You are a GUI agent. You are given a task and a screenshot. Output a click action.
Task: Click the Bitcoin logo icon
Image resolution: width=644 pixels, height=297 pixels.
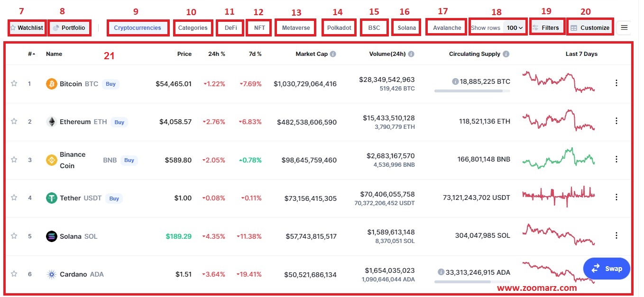(51, 84)
